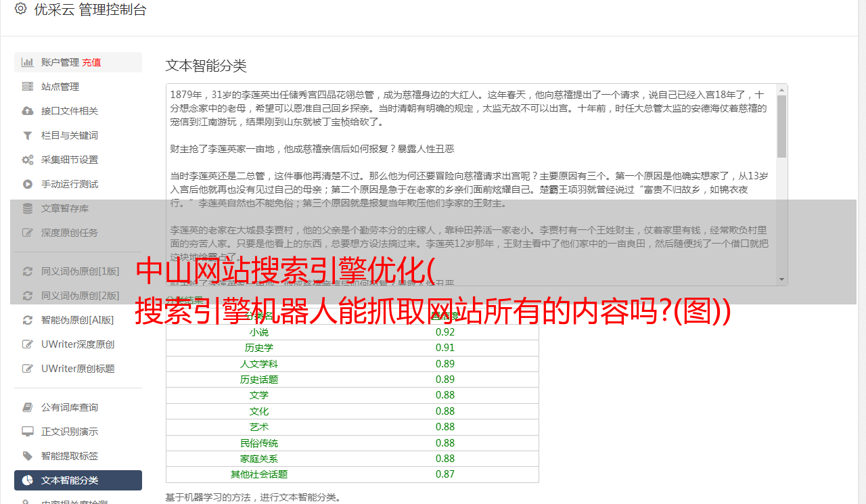Click the 智能提取标签 tag icon
Viewport: 866px width, 504px height.
[x=28, y=456]
